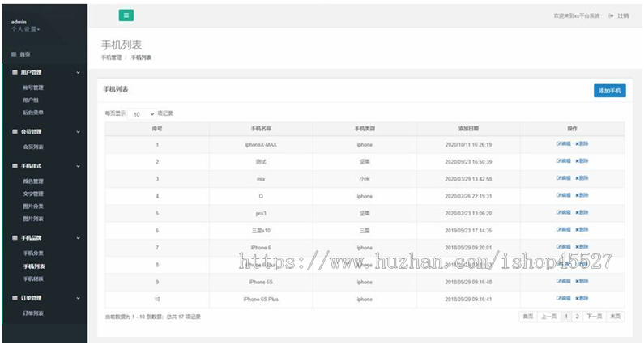Edit the iphoneX-MAX row
644x345 pixels.
(564, 144)
